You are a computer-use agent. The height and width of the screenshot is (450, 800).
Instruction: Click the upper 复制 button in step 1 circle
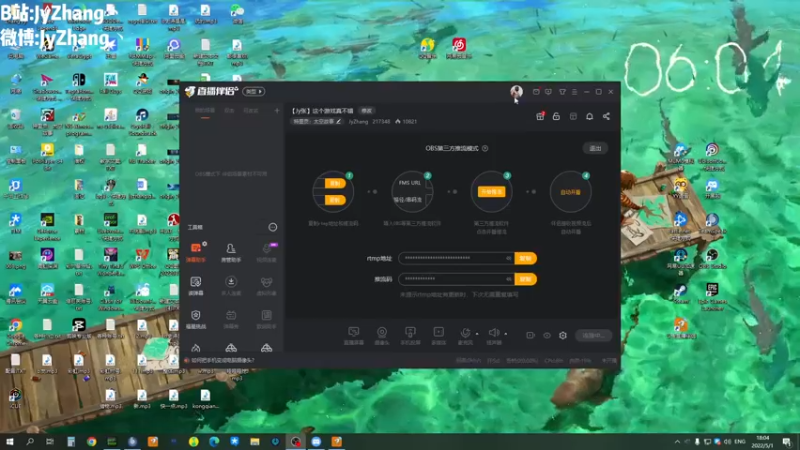click(x=335, y=184)
